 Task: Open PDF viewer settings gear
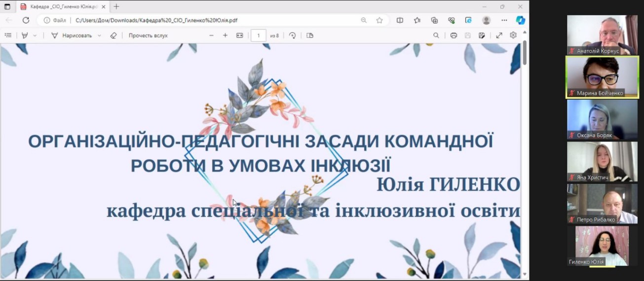click(x=513, y=35)
